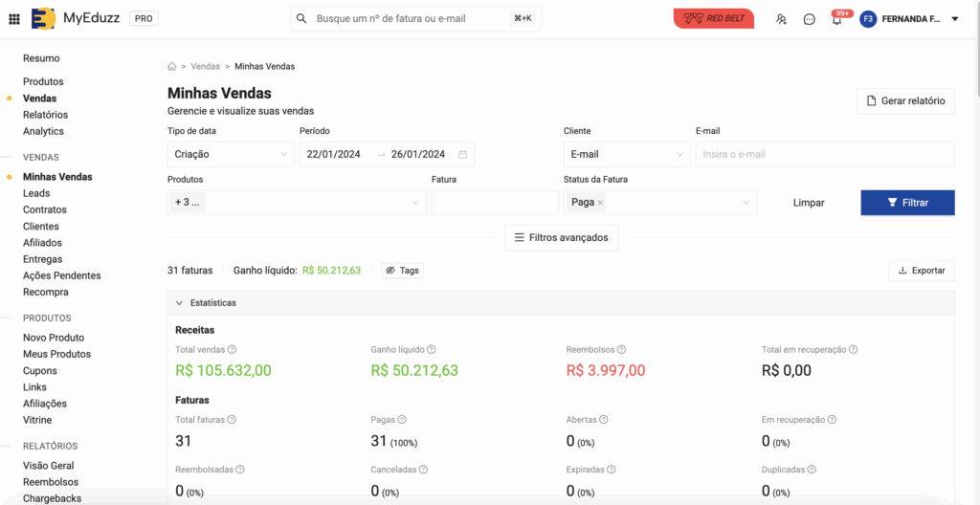980x505 pixels.
Task: Open the Tipo de data Criação dropdown
Action: [x=231, y=154]
